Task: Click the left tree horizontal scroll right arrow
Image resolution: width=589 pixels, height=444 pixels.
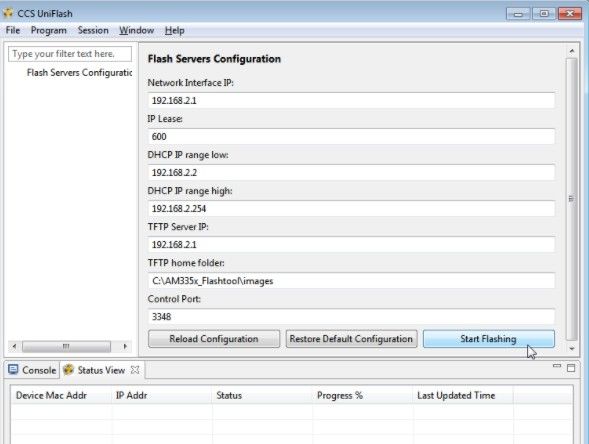Action: point(125,346)
